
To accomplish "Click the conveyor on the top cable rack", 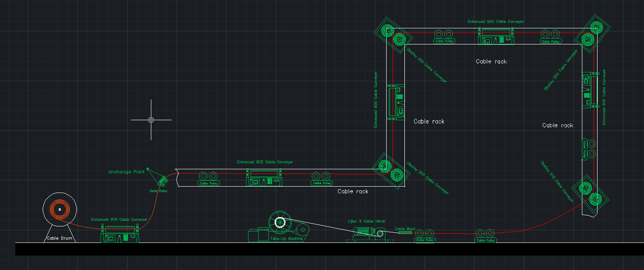I will (x=496, y=37).
